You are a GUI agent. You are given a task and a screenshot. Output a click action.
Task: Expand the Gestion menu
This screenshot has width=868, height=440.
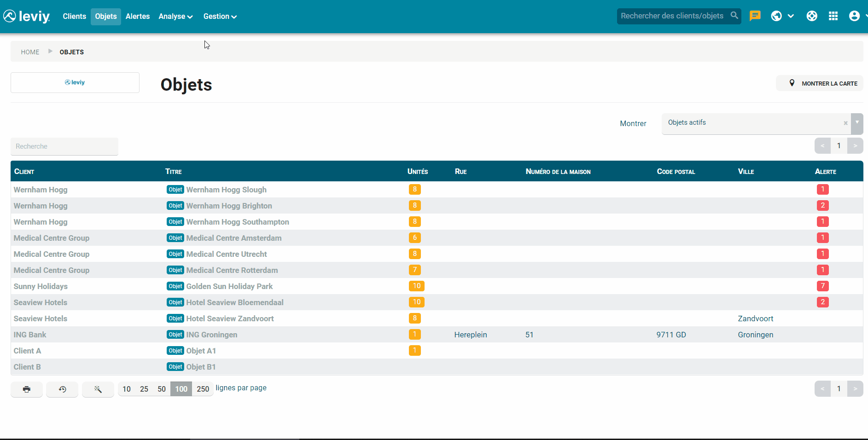click(x=220, y=17)
